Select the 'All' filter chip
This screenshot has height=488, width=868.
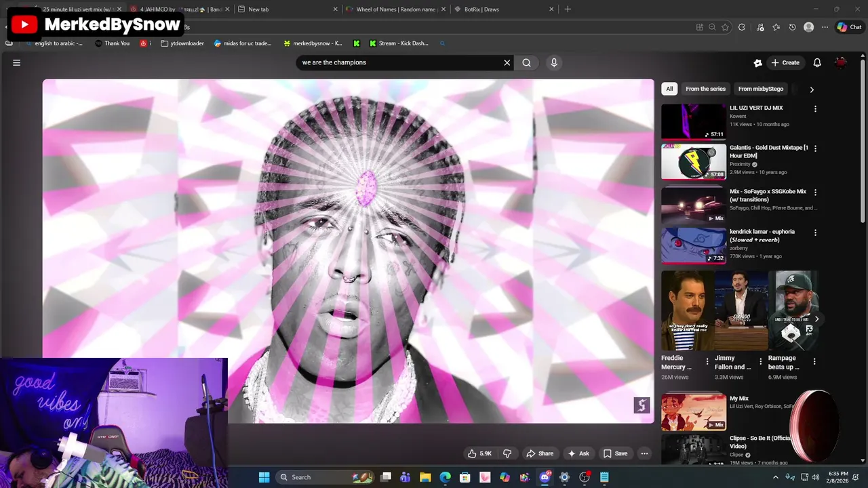669,89
